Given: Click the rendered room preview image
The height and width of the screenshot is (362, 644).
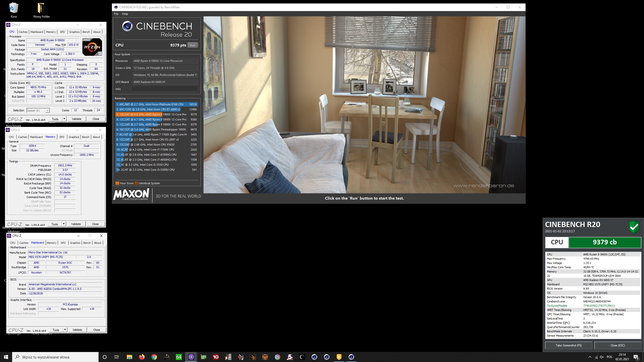Looking at the screenshot, I should click(364, 105).
